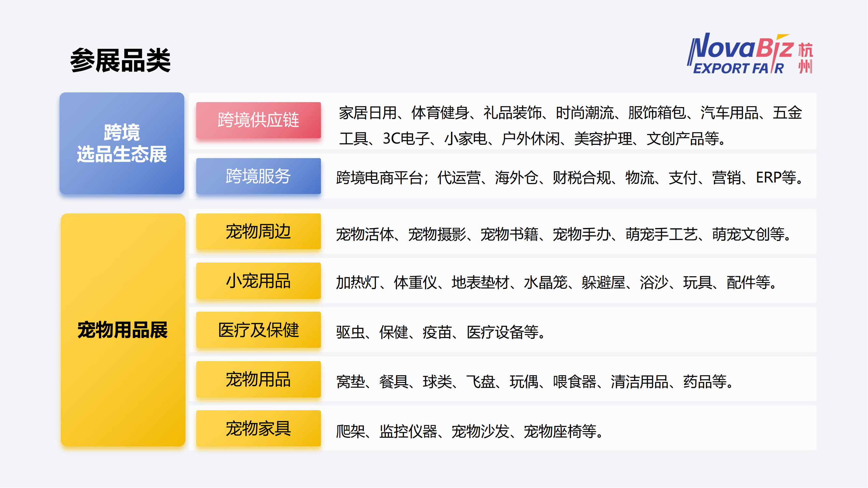Click the blue 跨境服务 label
This screenshot has width=868, height=488.
click(258, 176)
